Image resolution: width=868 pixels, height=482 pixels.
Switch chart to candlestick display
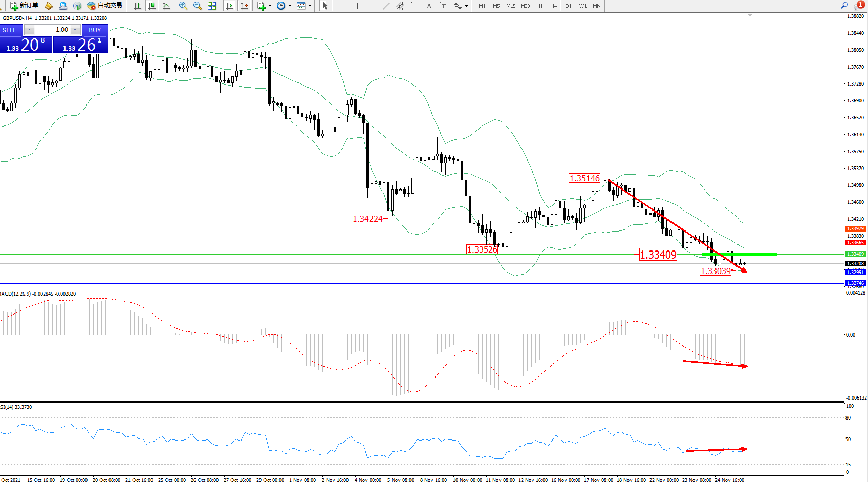point(152,6)
